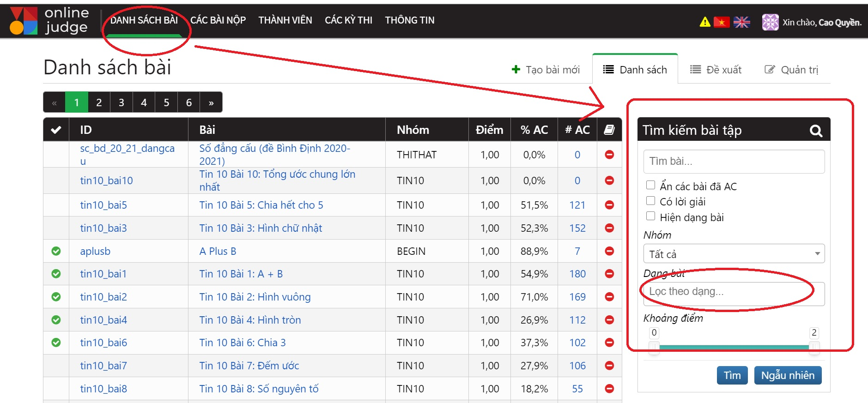The width and height of the screenshot is (868, 403).
Task: Click the green solved checkmark for tin10_bai4
Action: (x=56, y=320)
